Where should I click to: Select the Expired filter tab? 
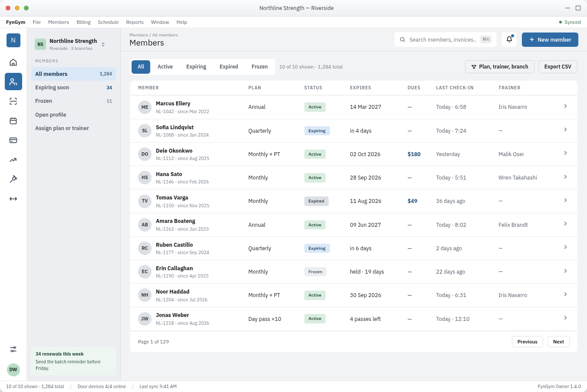pos(229,67)
